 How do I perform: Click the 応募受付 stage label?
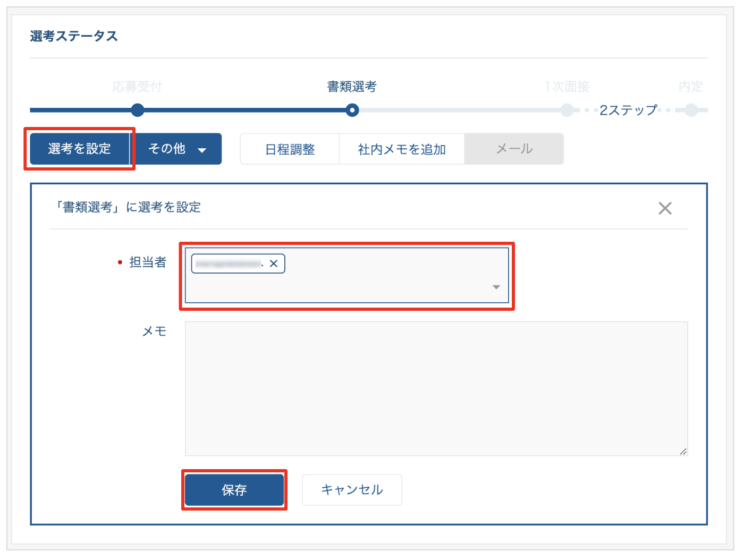pyautogui.click(x=137, y=87)
